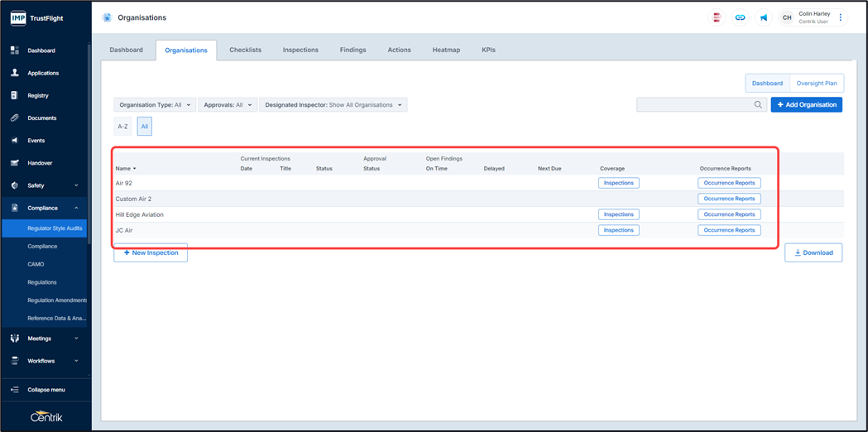Open the Designated Inspector dropdown
Screen dimensions: 868x432
click(333, 105)
